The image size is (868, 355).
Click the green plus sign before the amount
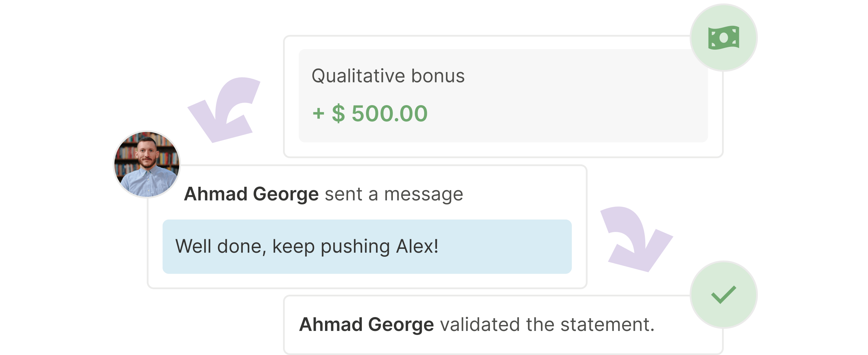coord(318,113)
